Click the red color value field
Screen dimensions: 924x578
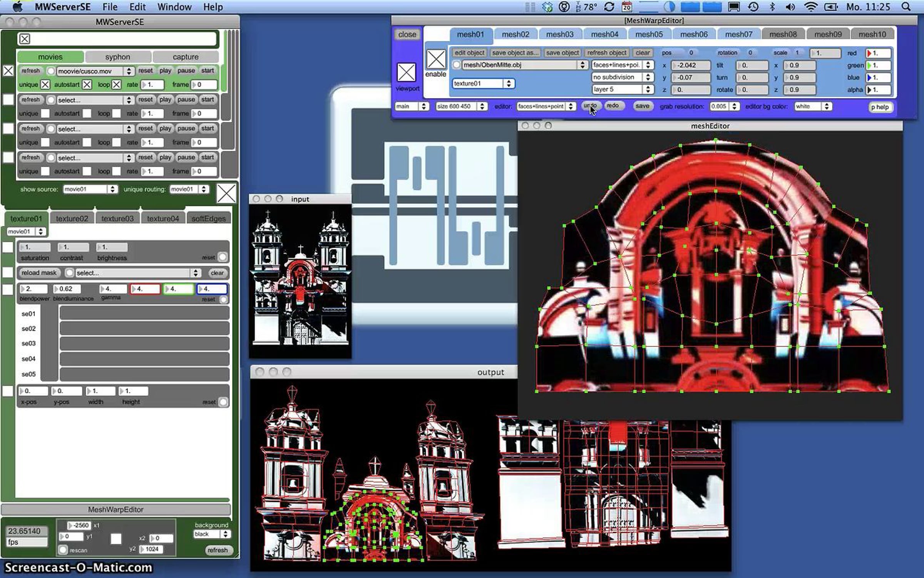tap(878, 53)
